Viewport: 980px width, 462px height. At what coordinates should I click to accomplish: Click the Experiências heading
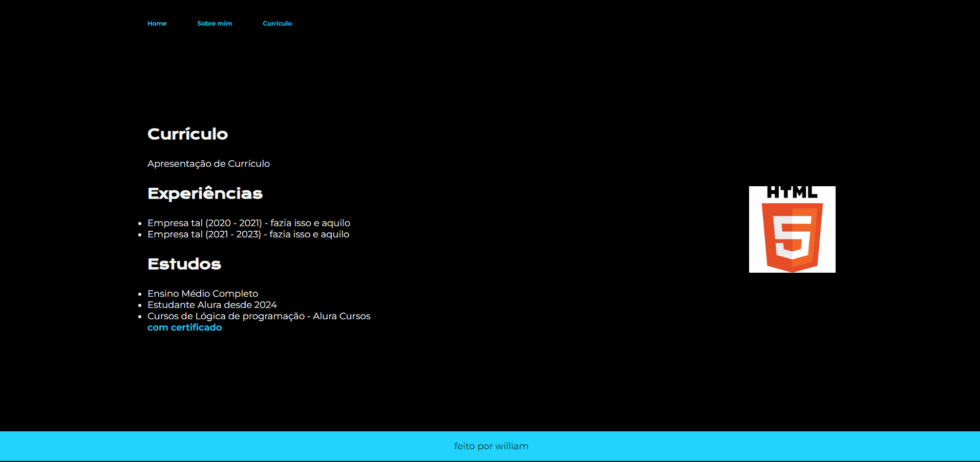[x=205, y=193]
